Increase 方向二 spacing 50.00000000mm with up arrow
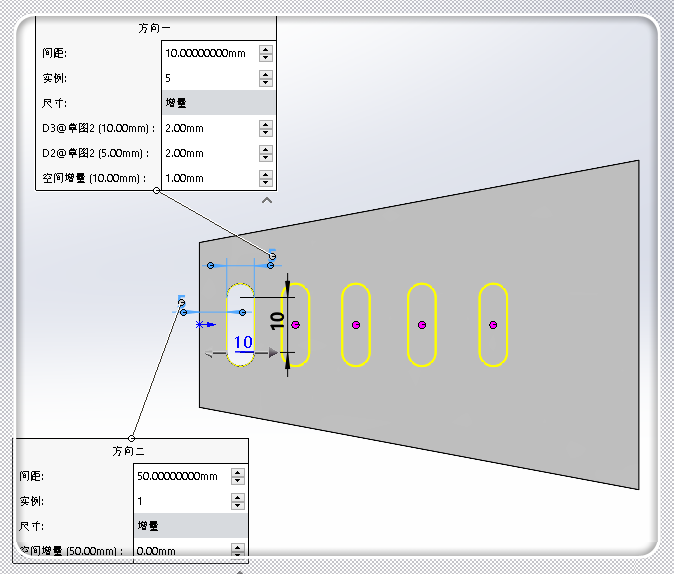The image size is (674, 574). point(238,473)
